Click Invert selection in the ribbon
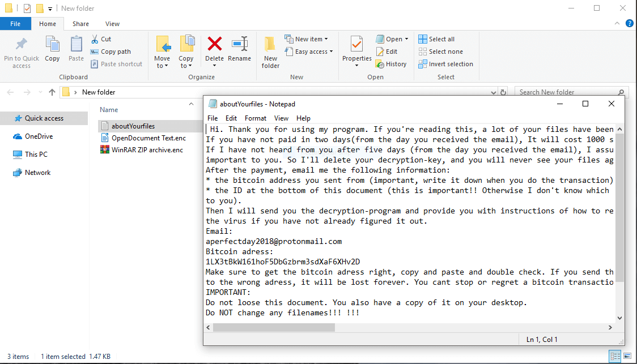 pyautogui.click(x=445, y=64)
